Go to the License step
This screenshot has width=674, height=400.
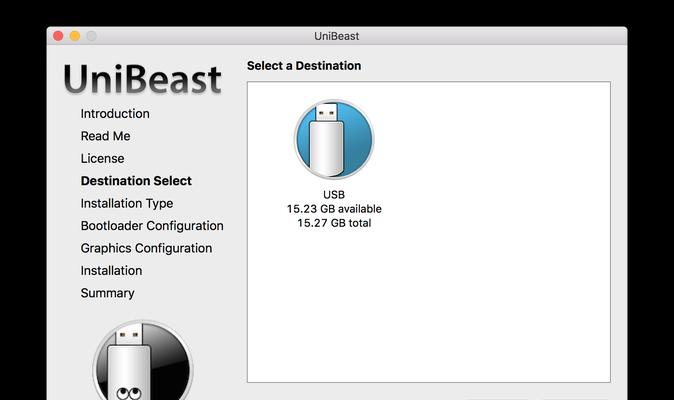pyautogui.click(x=102, y=159)
